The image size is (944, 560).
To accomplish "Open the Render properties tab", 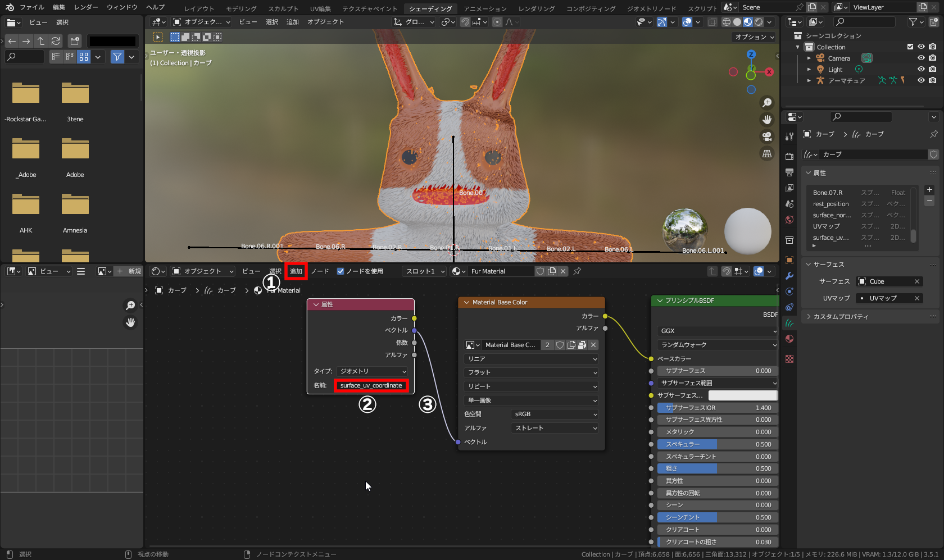I will click(789, 156).
